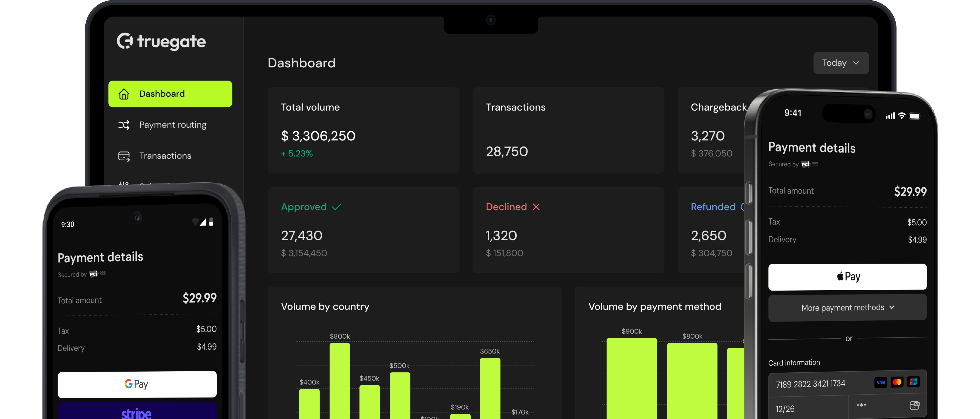Click the Refunded label
Viewport: 980px width, 419px height.
point(713,207)
